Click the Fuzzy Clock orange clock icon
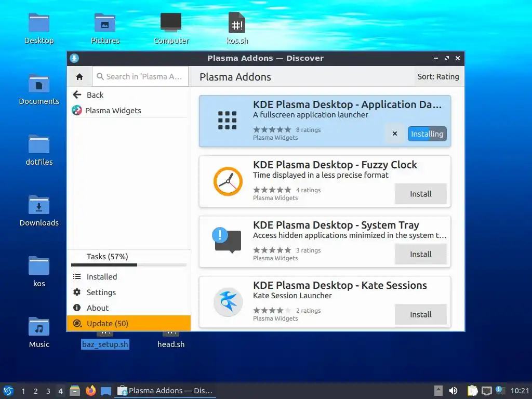This screenshot has width=532, height=399. click(228, 181)
